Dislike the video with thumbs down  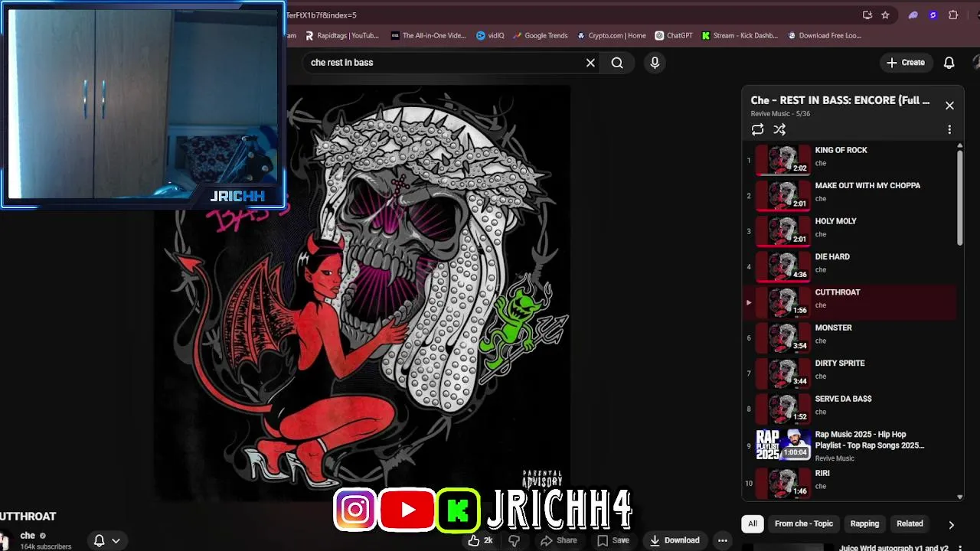(514, 540)
